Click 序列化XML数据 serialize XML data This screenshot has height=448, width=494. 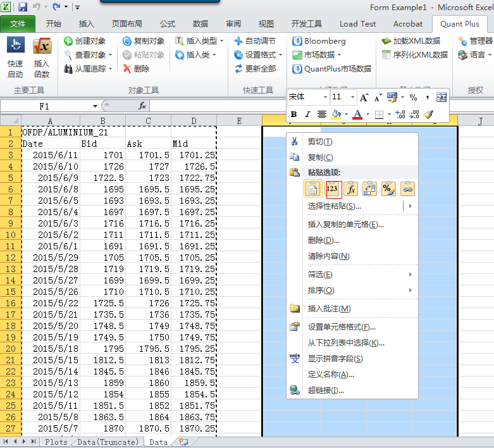(414, 55)
